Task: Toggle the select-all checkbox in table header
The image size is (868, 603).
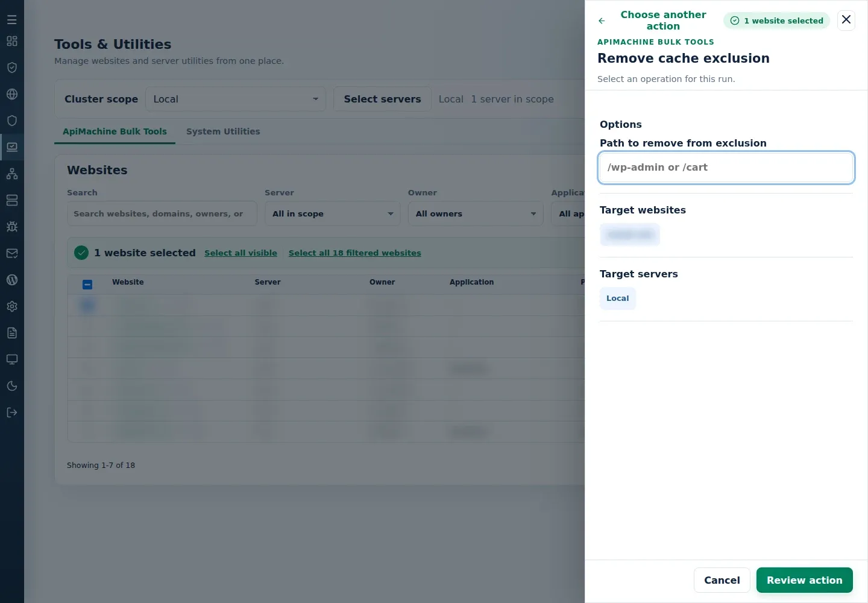Action: pos(87,285)
